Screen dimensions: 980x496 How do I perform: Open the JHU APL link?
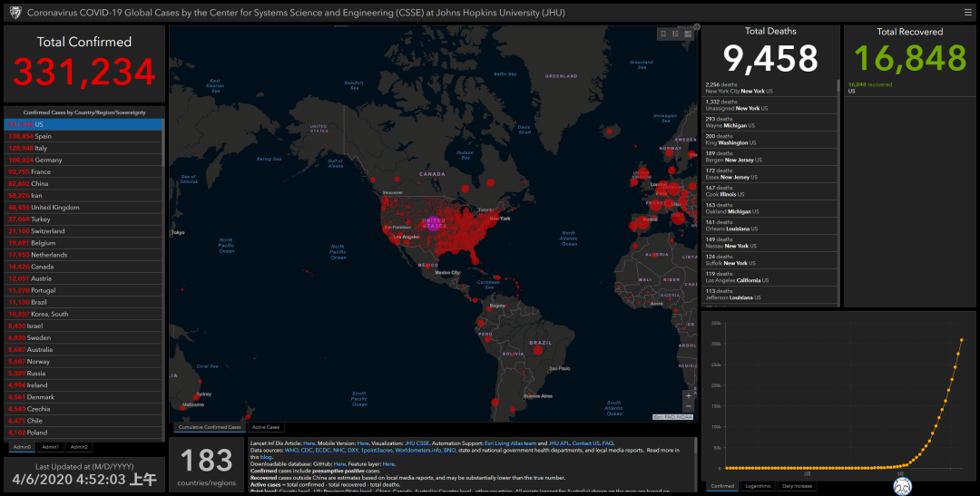558,443
